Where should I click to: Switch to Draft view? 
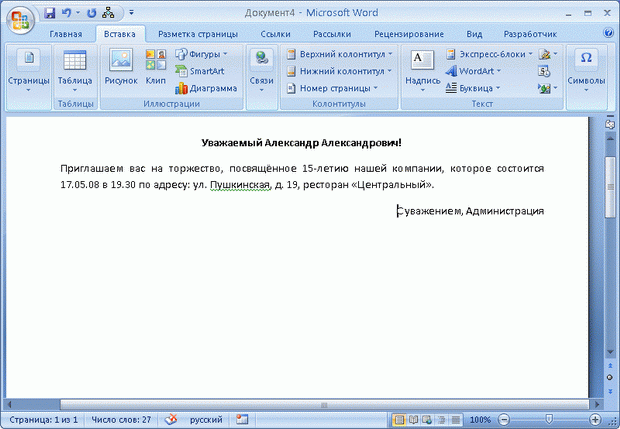456,420
